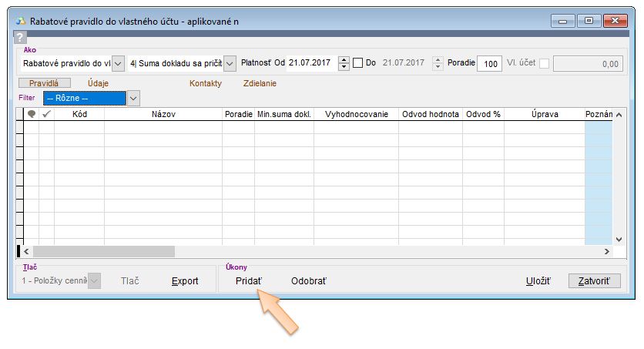Switch to the Údaje tab

[x=99, y=83]
